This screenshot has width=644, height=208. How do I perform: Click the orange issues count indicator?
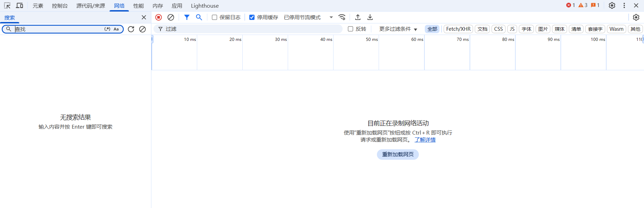click(x=595, y=5)
